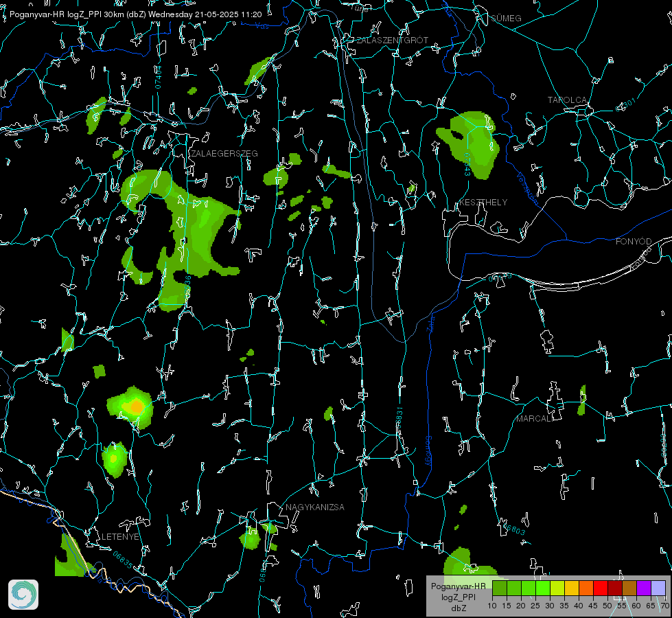Screen dimensions: 672x618
Task: Click the TAPOLCA city label
Action: (x=567, y=100)
